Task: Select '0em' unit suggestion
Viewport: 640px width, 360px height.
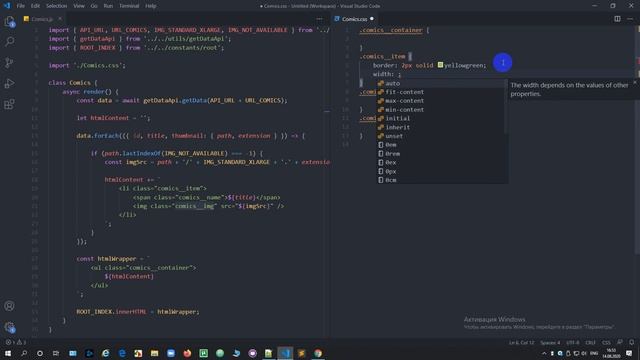Action: click(x=442, y=145)
